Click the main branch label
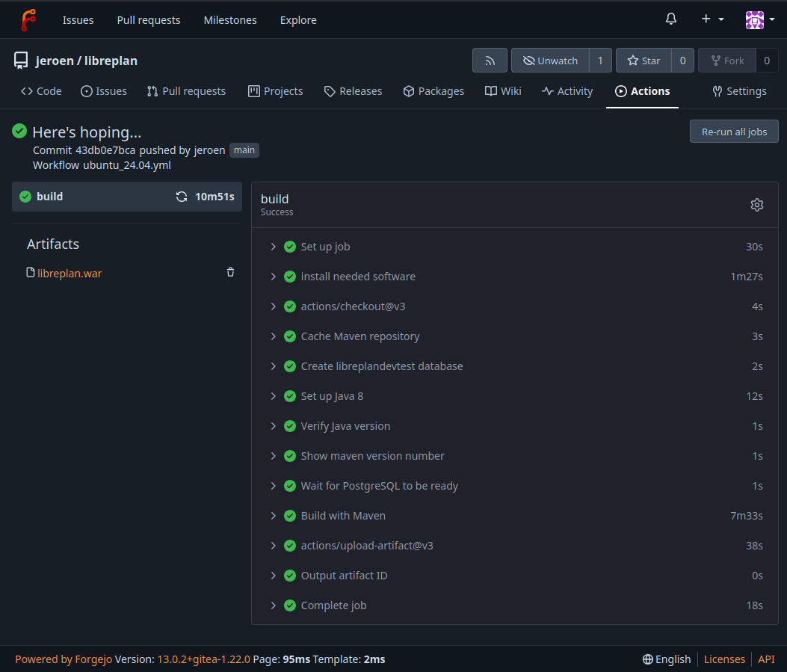 click(244, 150)
